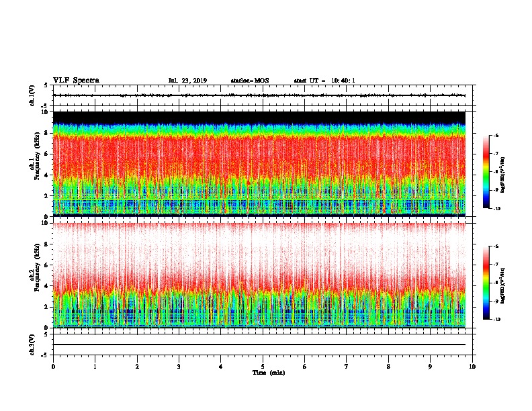The height and width of the screenshot is (411, 532).
Task: Click the ch.1 color bar log(PSD) label
Action: [503, 175]
